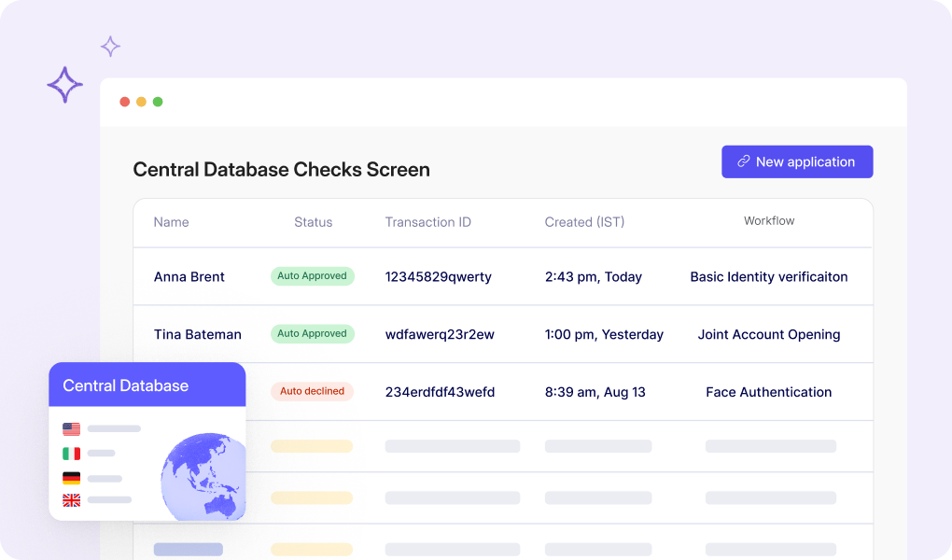Viewport: 952px width, 560px height.
Task: Click the large sparkle decoration on the left
Action: [x=64, y=85]
